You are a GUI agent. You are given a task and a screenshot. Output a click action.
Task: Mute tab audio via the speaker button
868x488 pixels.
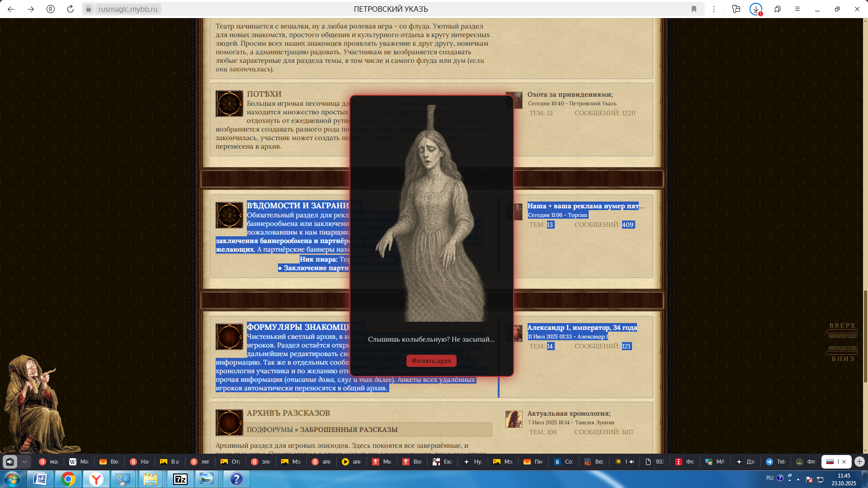[x=10, y=462]
